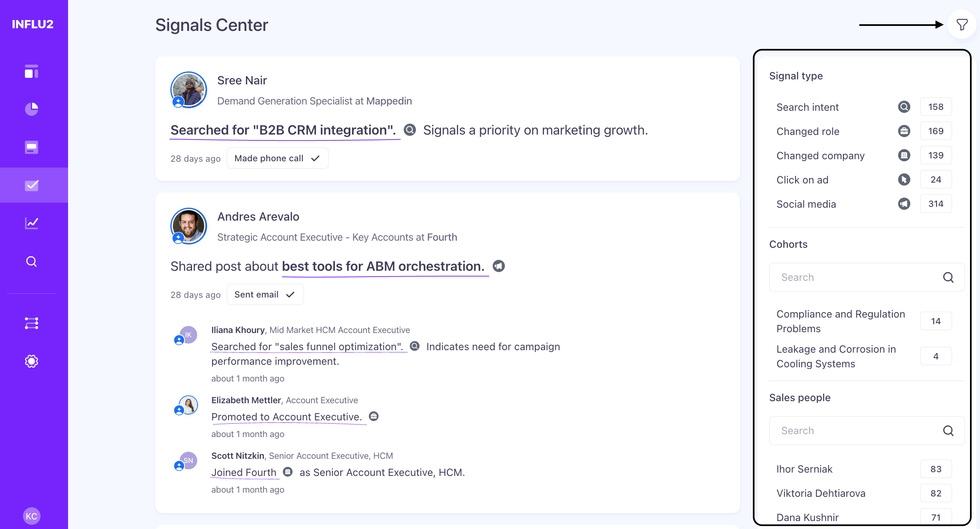980x529 pixels.
Task: Open the line graph analytics sidebar icon
Action: [31, 223]
